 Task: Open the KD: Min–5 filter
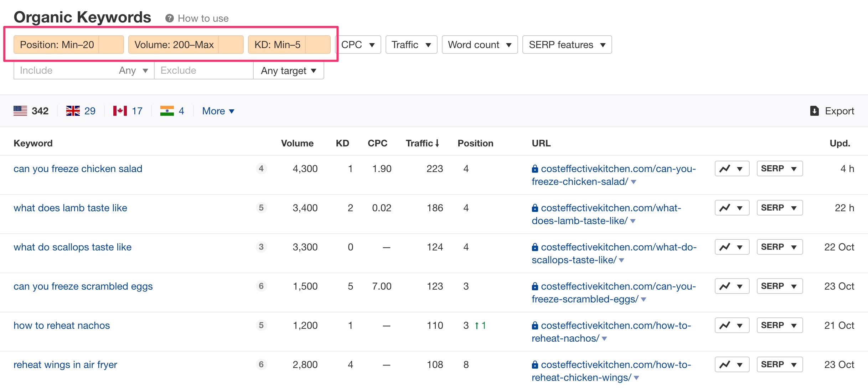(x=289, y=45)
